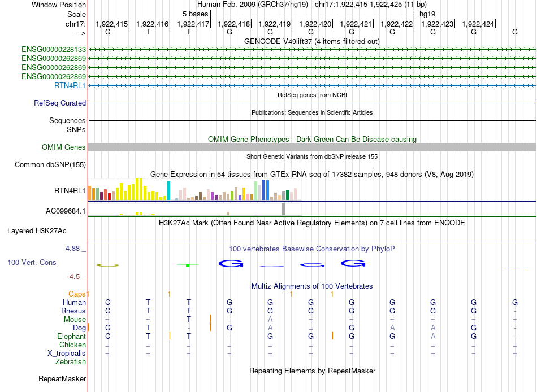This screenshot has height=392, width=537.
Task: Click the H3K27Ac Mark ENCODE title
Action: tap(312, 223)
